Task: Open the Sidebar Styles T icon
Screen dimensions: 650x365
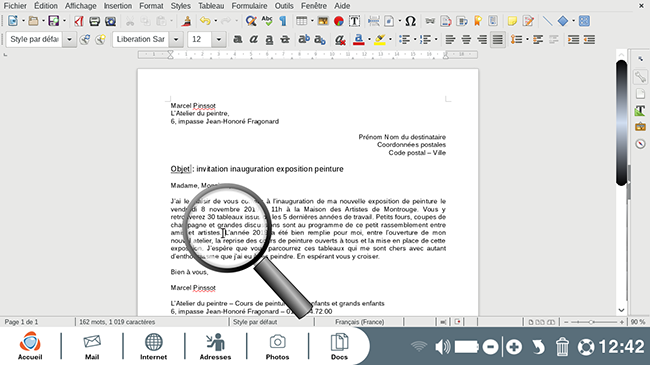Action: click(640, 110)
